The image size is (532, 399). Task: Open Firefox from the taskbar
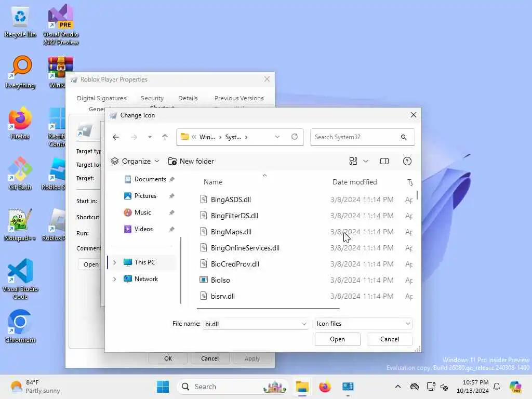[x=325, y=387]
